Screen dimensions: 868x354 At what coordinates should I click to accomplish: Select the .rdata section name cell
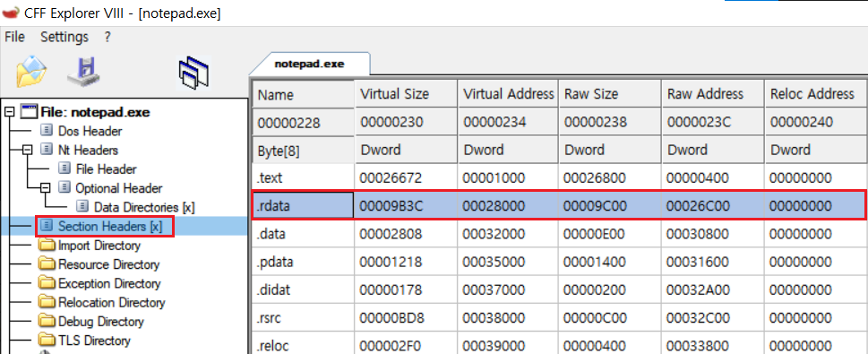click(303, 205)
